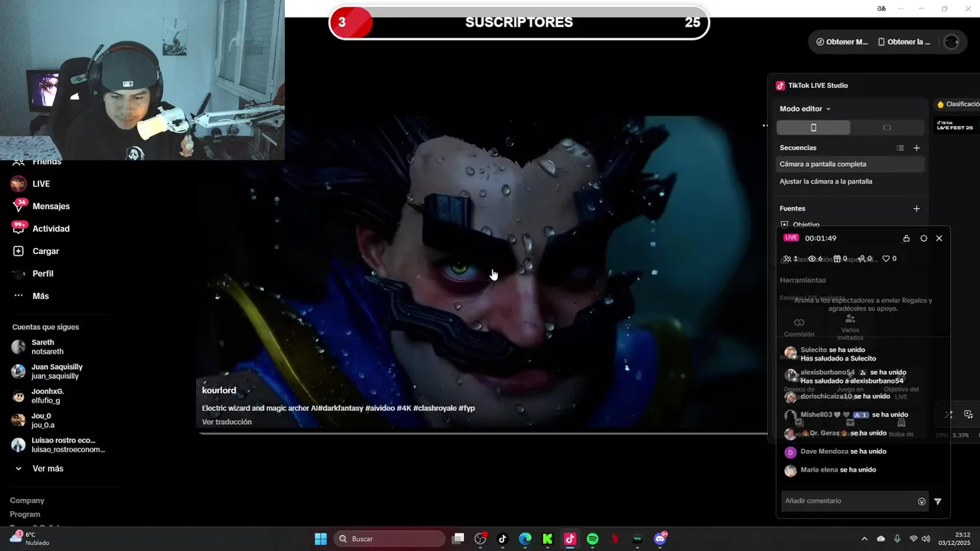
Task: Open Spotify from the taskbar
Action: click(x=593, y=539)
